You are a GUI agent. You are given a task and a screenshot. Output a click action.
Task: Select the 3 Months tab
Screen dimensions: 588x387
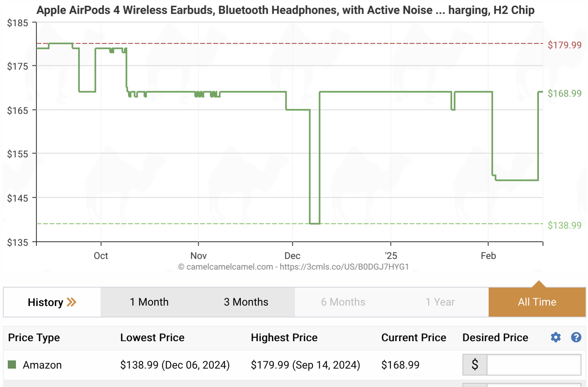coord(245,302)
